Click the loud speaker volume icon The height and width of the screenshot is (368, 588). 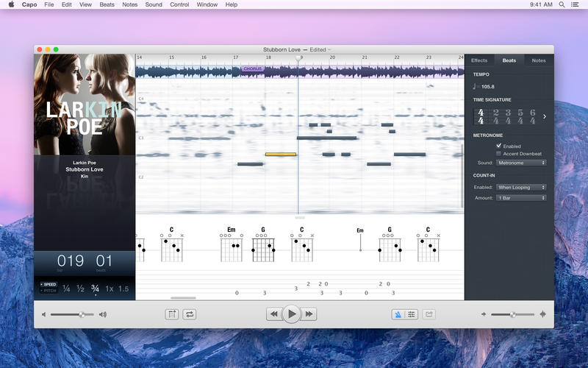tap(103, 314)
